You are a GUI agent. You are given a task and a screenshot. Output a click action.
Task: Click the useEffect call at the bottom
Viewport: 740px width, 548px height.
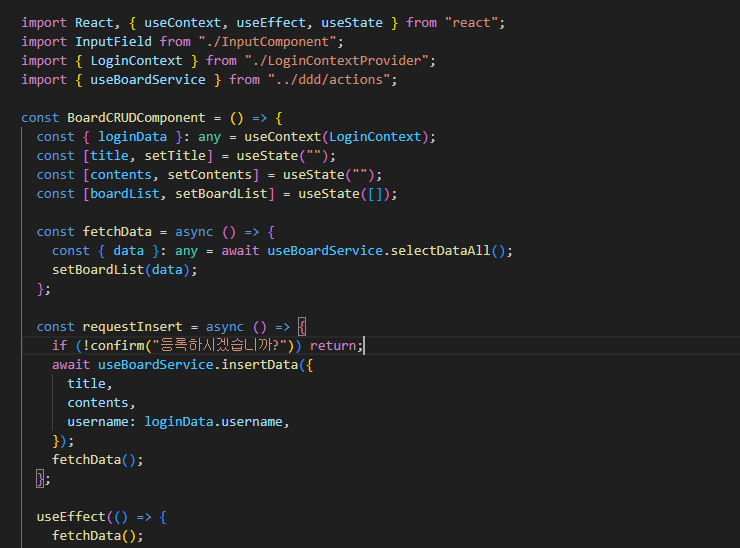71,516
